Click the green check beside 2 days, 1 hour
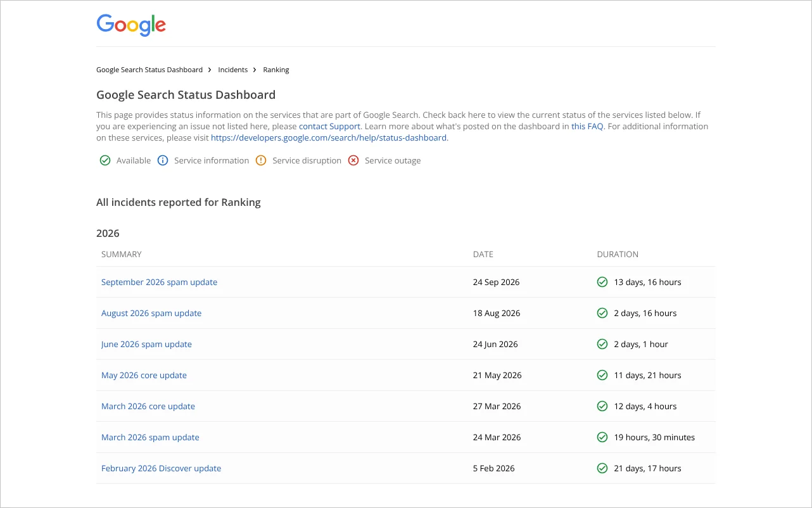 click(602, 344)
